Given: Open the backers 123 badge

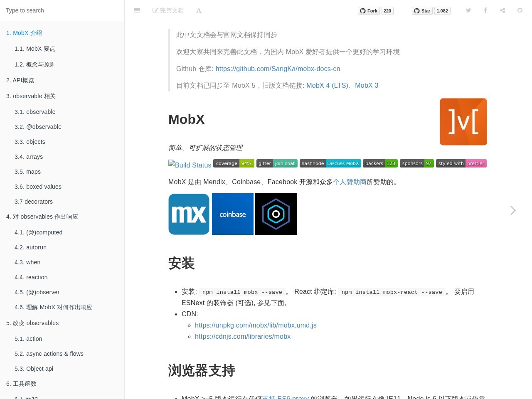Looking at the screenshot, I should pos(380,163).
